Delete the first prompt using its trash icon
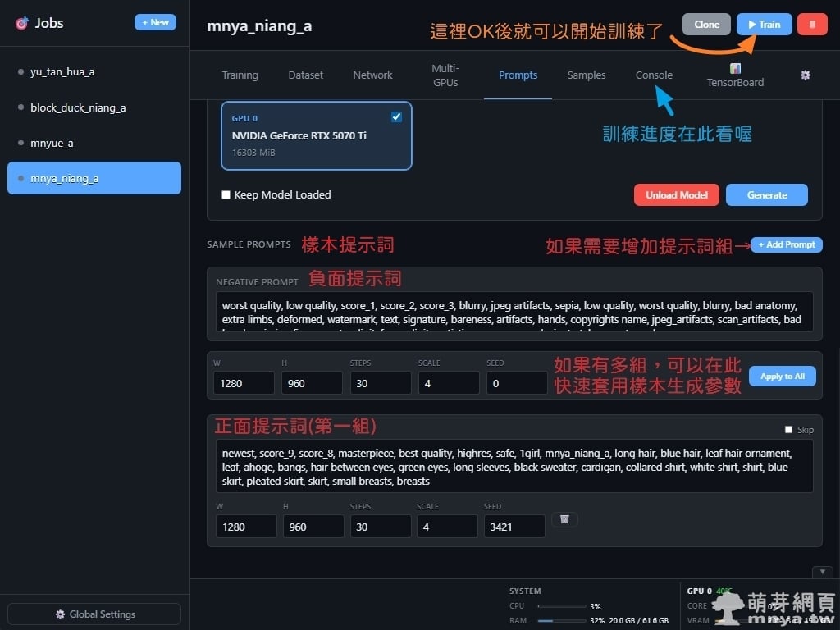This screenshot has height=630, width=840. pyautogui.click(x=564, y=519)
